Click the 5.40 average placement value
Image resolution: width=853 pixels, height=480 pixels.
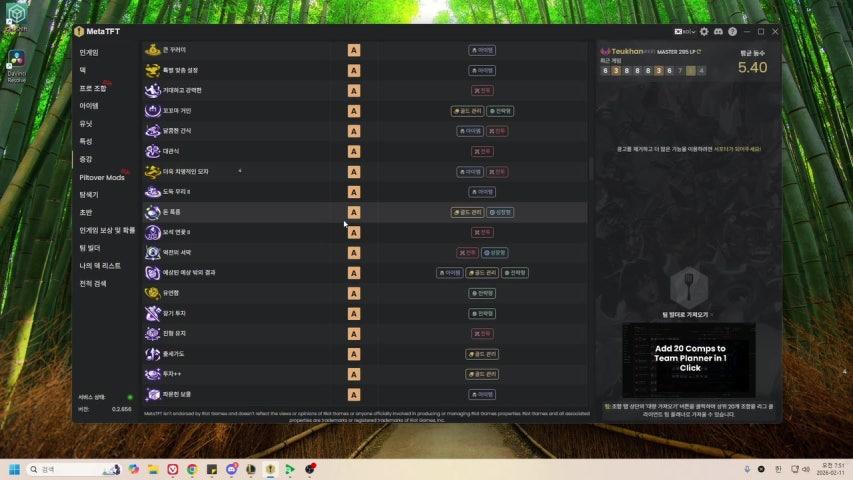click(x=752, y=67)
